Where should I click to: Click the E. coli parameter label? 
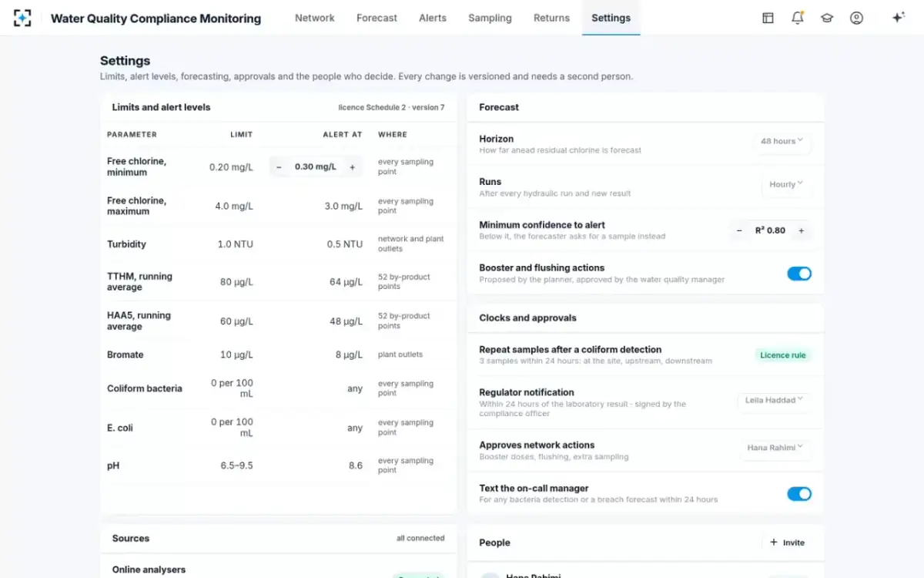pos(120,428)
